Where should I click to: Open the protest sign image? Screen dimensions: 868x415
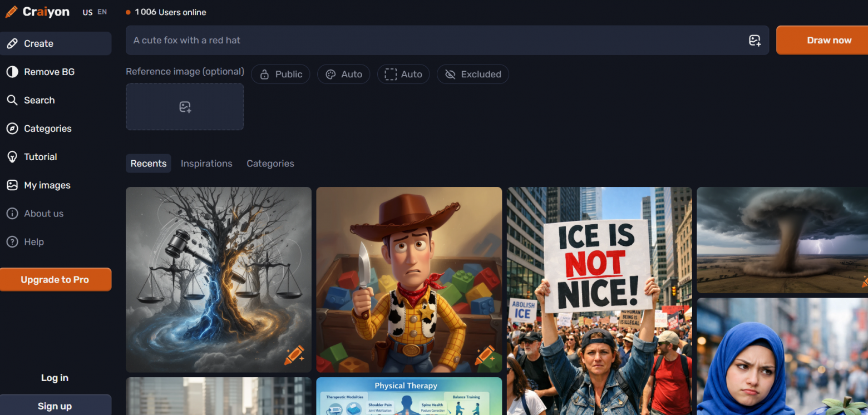(x=599, y=301)
